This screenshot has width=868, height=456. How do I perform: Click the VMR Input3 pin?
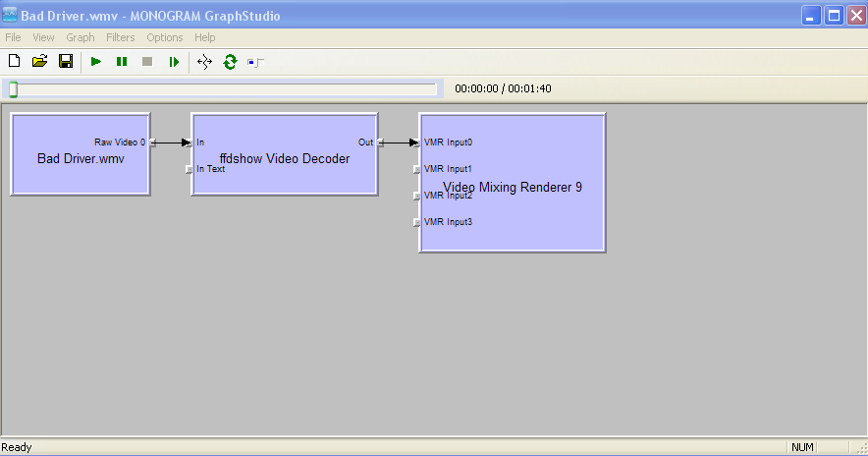[417, 222]
